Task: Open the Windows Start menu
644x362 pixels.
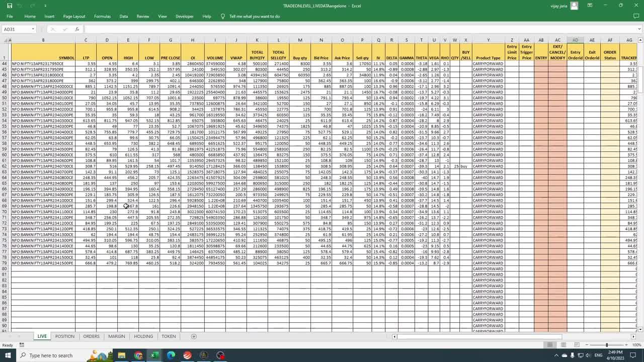Action: click(9, 355)
